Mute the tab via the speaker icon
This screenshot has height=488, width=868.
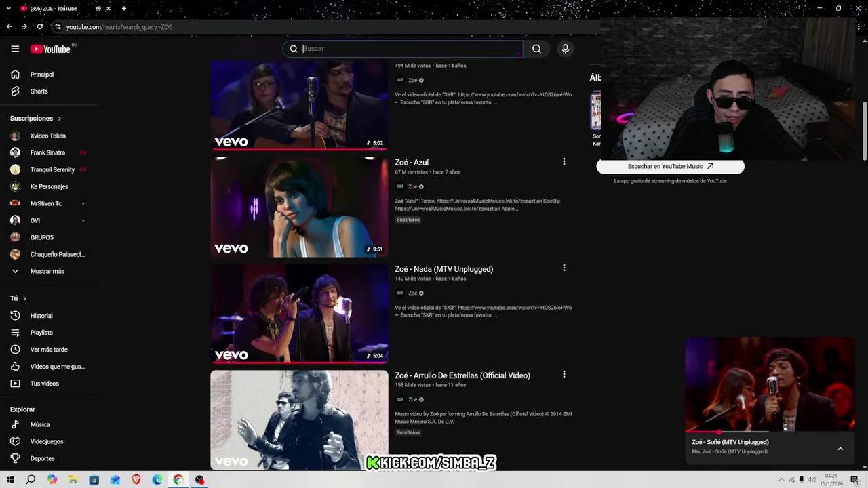coord(98,9)
